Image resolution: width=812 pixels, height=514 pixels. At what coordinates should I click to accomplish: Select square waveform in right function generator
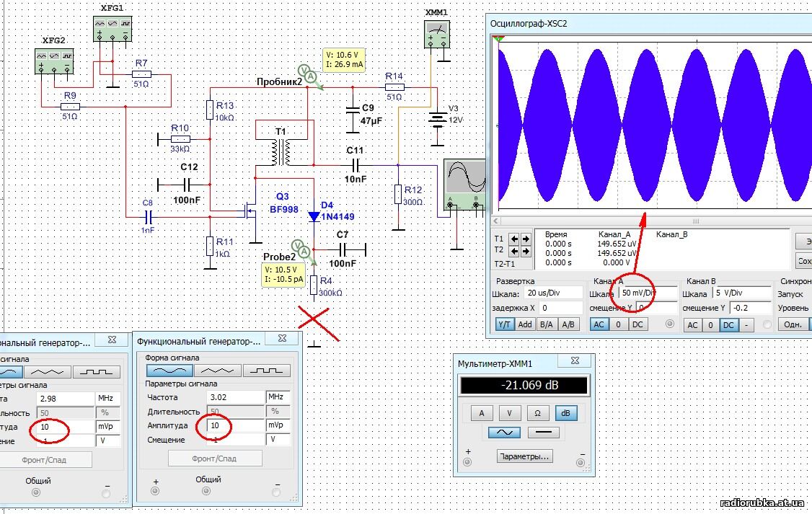[266, 370]
